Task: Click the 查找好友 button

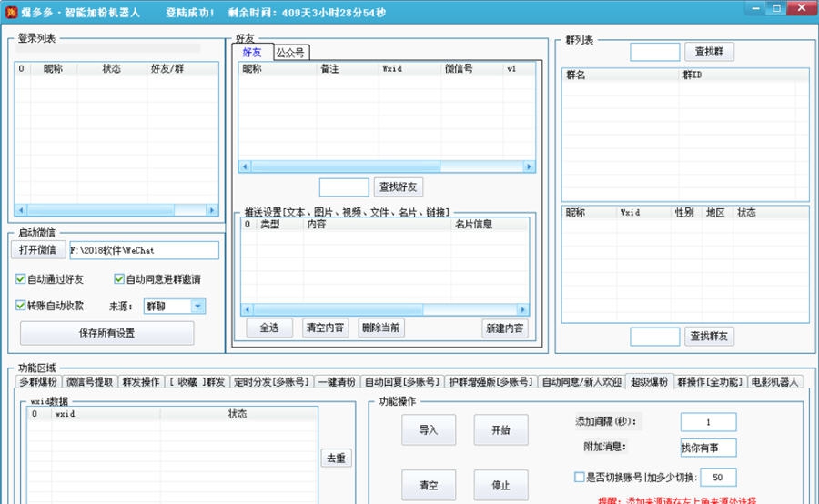Action: (398, 186)
